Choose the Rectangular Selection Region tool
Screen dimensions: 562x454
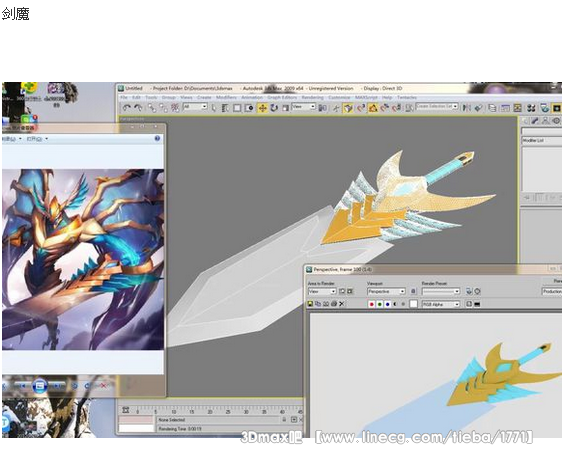coord(237,107)
